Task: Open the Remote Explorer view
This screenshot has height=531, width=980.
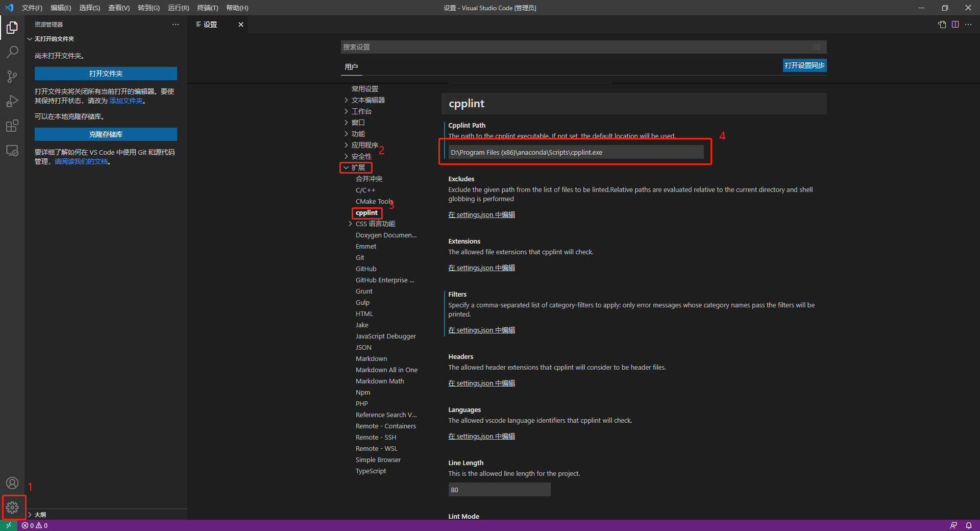Action: (12, 151)
